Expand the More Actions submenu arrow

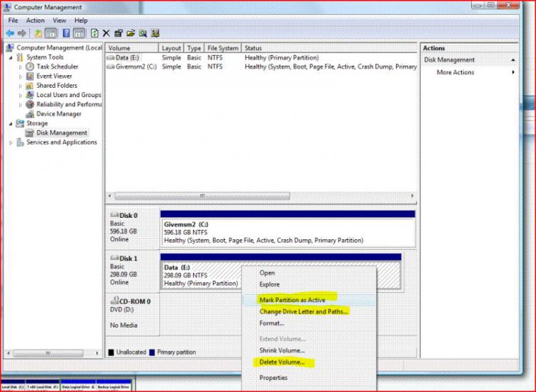[513, 73]
